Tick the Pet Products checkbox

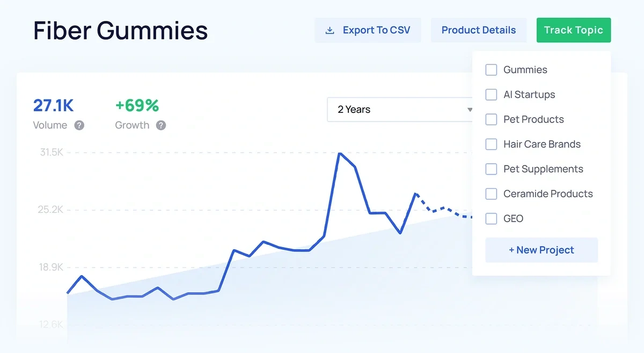tap(491, 119)
